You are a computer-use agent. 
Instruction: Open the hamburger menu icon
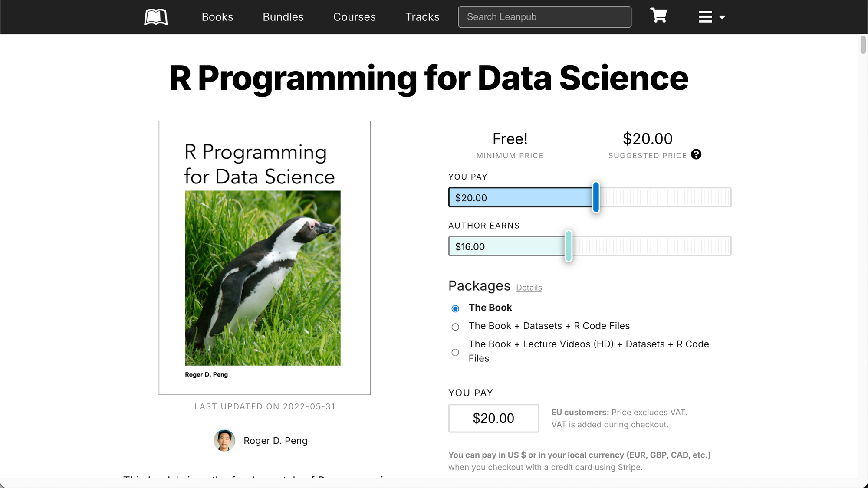point(705,17)
